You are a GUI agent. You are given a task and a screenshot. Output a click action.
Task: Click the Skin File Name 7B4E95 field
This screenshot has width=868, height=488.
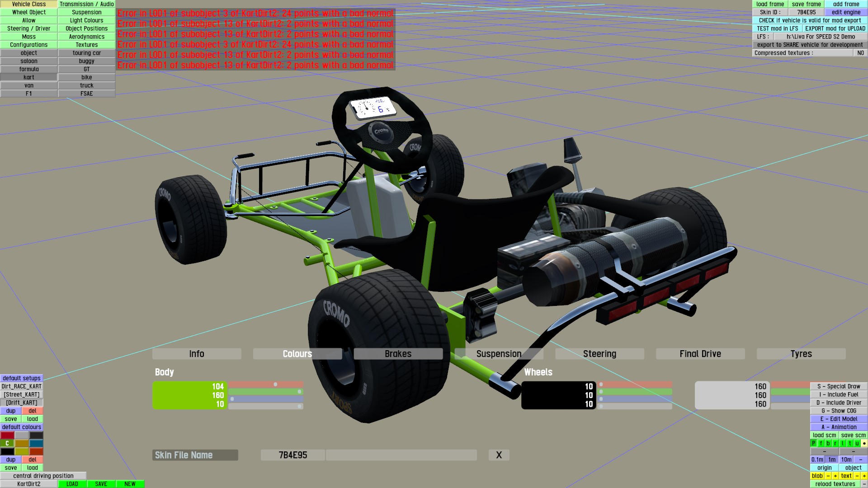292,455
